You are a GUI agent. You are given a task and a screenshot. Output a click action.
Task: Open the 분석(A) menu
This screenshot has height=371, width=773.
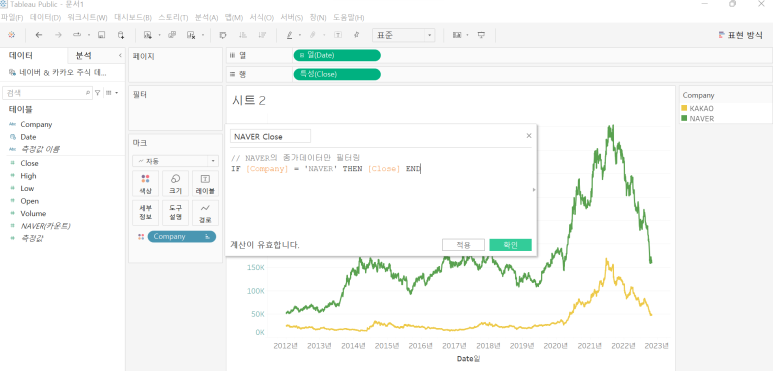point(207,18)
